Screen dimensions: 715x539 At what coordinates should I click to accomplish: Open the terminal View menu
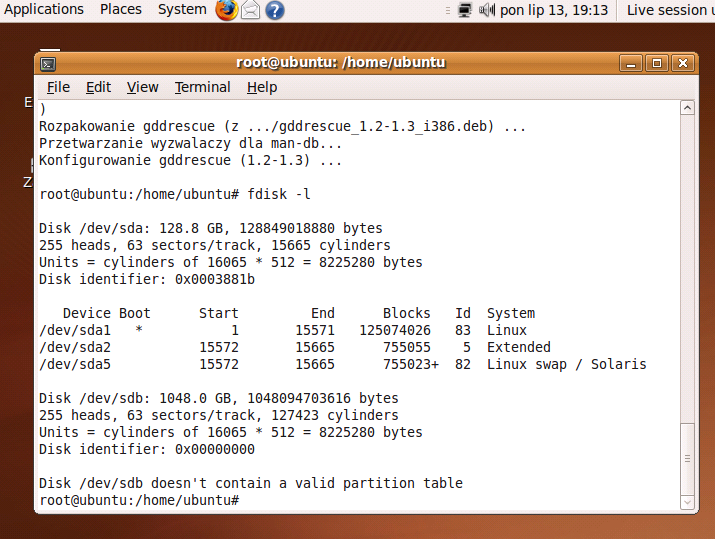click(x=142, y=87)
